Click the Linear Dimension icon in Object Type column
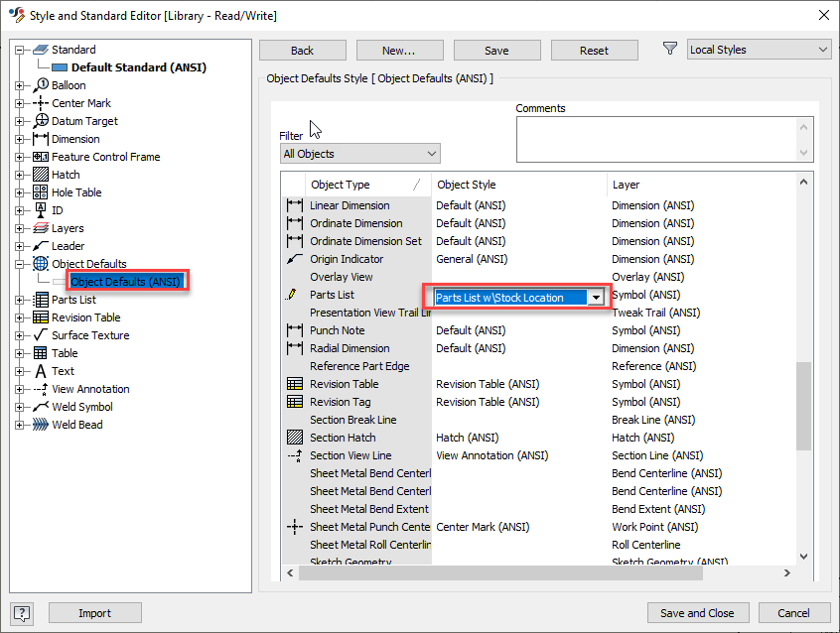Screen dimensions: 840x633 coord(294,205)
